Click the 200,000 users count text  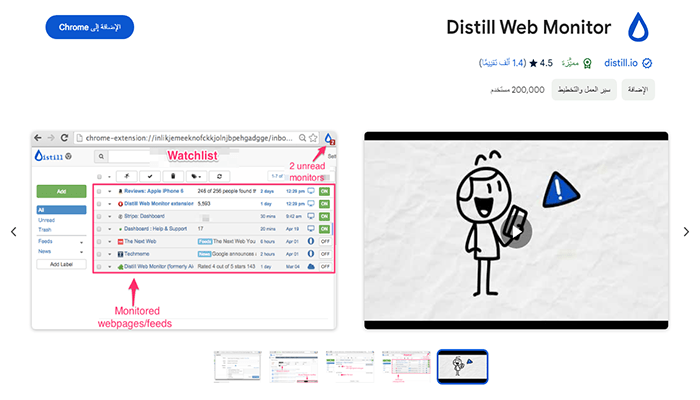517,90
